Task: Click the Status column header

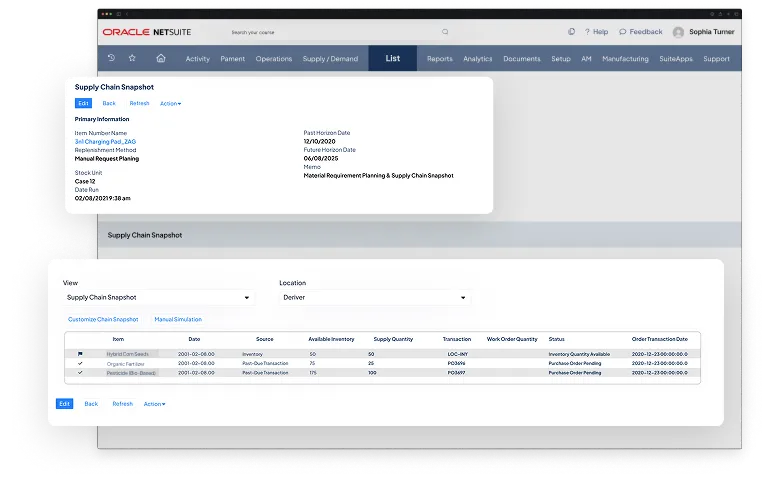Action: tap(557, 339)
